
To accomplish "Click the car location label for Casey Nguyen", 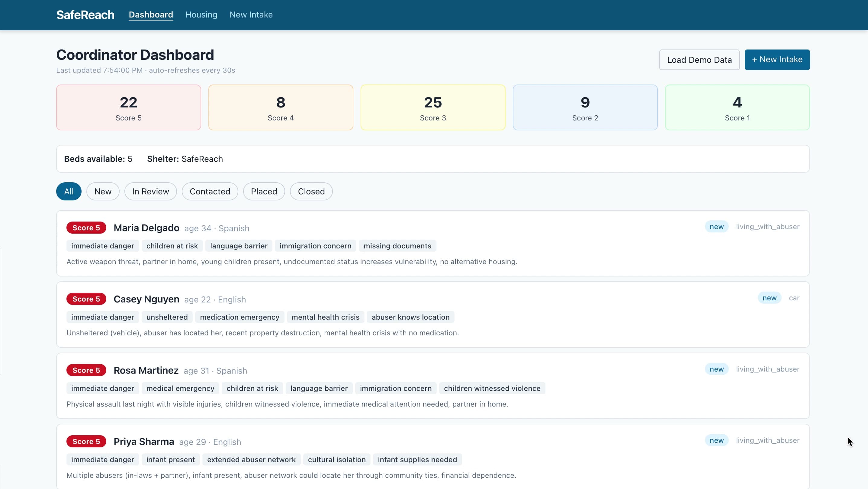I will coord(794,298).
